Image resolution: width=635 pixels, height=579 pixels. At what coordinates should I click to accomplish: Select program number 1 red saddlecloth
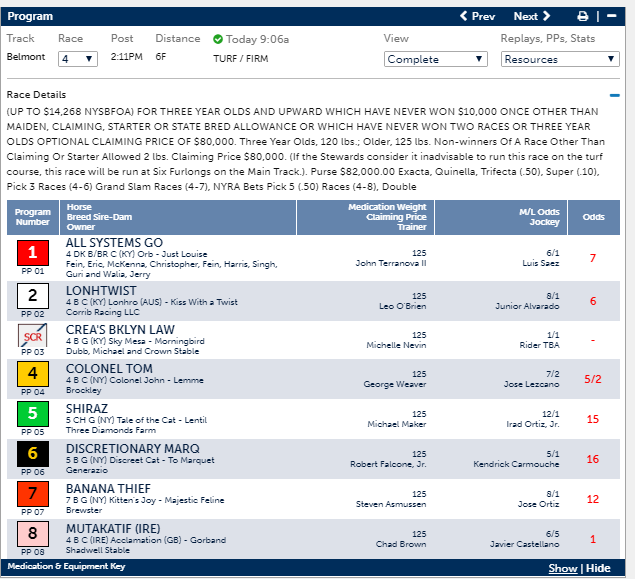tap(32, 254)
